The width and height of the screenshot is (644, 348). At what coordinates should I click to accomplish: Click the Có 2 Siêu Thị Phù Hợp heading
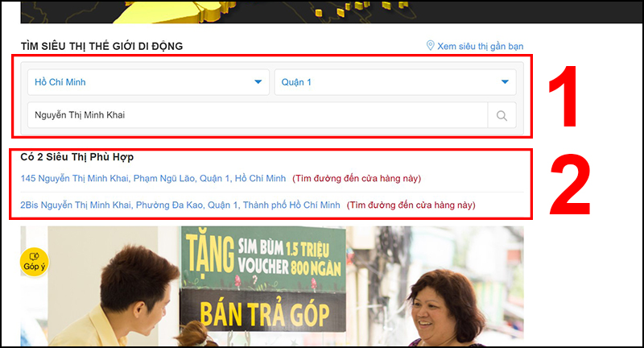pos(77,156)
